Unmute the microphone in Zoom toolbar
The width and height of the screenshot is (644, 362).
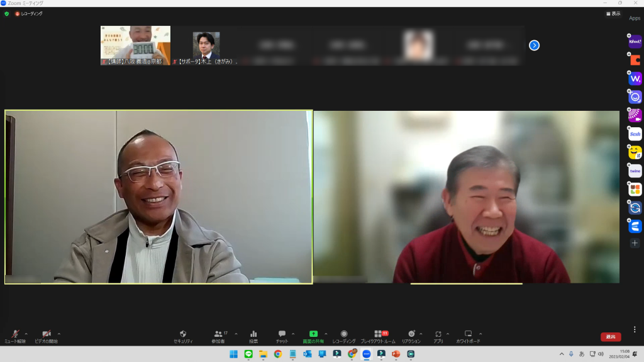coord(15,334)
